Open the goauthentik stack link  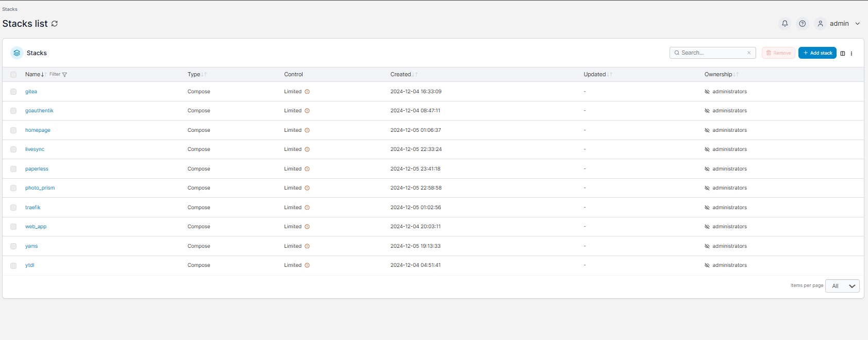click(x=39, y=111)
